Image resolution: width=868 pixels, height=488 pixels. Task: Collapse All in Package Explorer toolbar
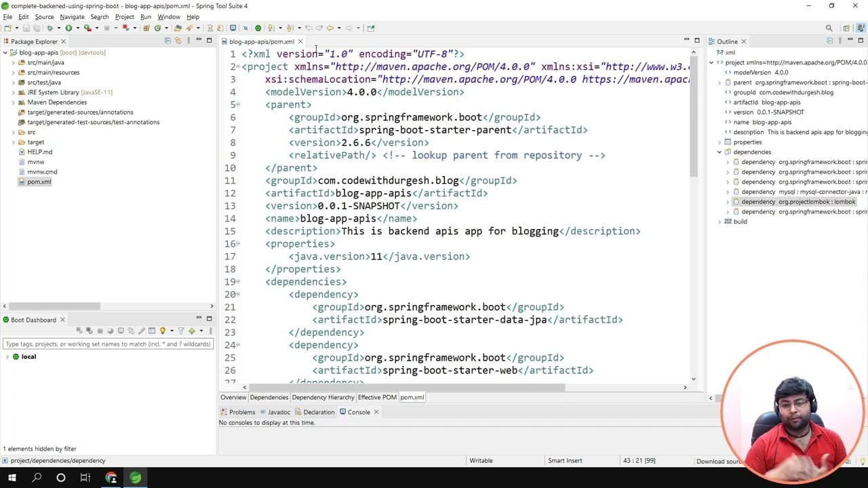point(167,41)
